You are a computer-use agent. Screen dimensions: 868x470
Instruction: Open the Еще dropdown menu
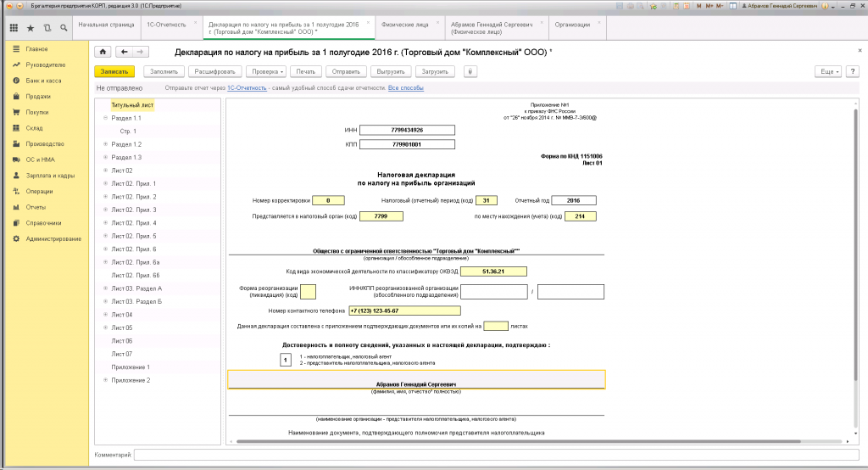[829, 71]
